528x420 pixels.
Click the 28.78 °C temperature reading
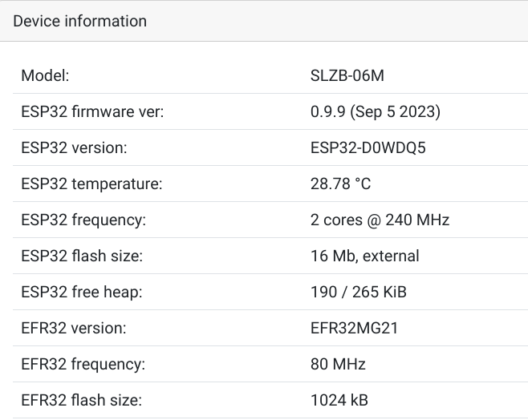(x=340, y=184)
